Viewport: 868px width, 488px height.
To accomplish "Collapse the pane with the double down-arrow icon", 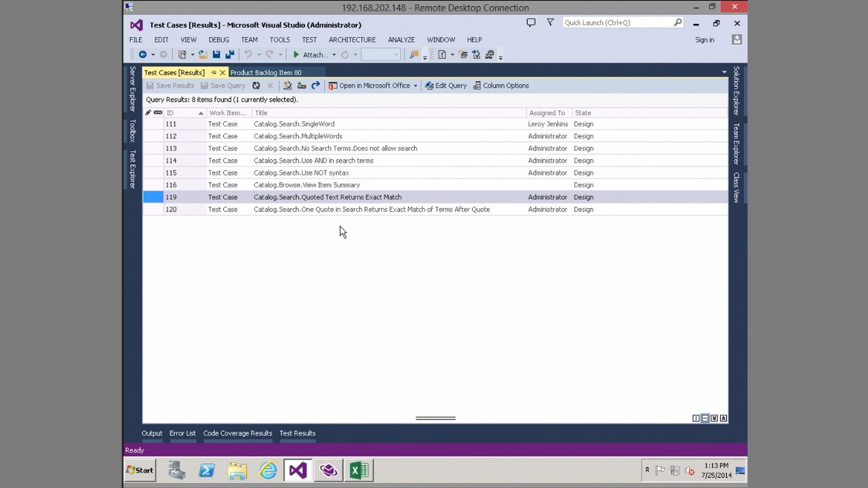I will click(x=714, y=418).
